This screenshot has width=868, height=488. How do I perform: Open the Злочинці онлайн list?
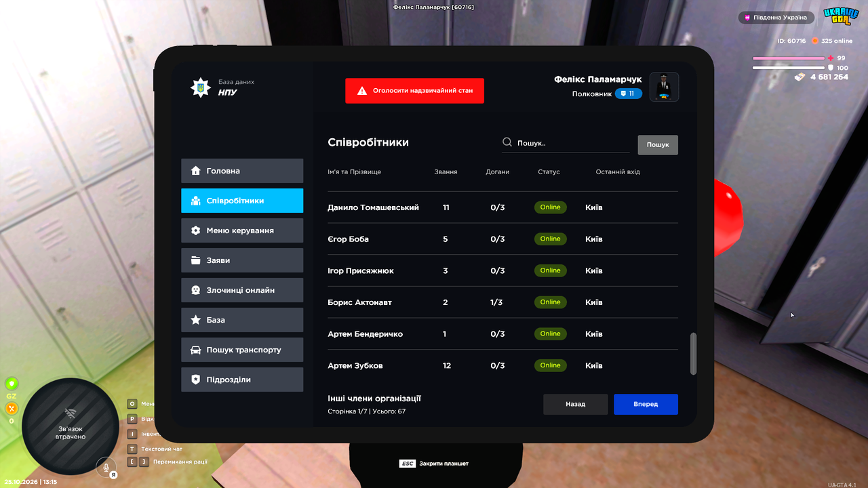tap(242, 290)
